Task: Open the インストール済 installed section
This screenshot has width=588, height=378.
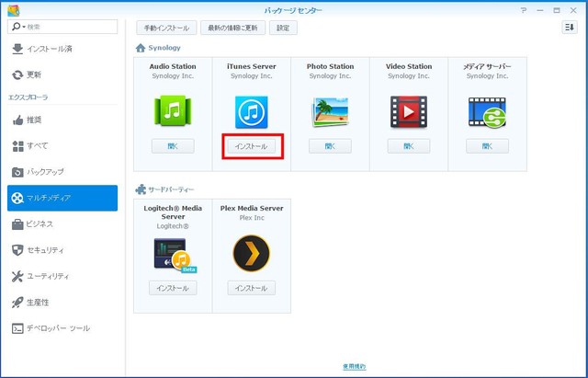Action: [x=62, y=49]
